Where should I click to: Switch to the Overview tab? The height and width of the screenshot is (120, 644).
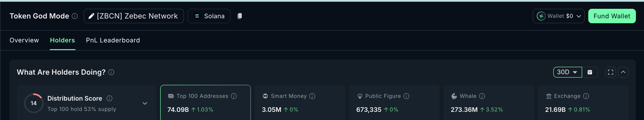[x=24, y=40]
